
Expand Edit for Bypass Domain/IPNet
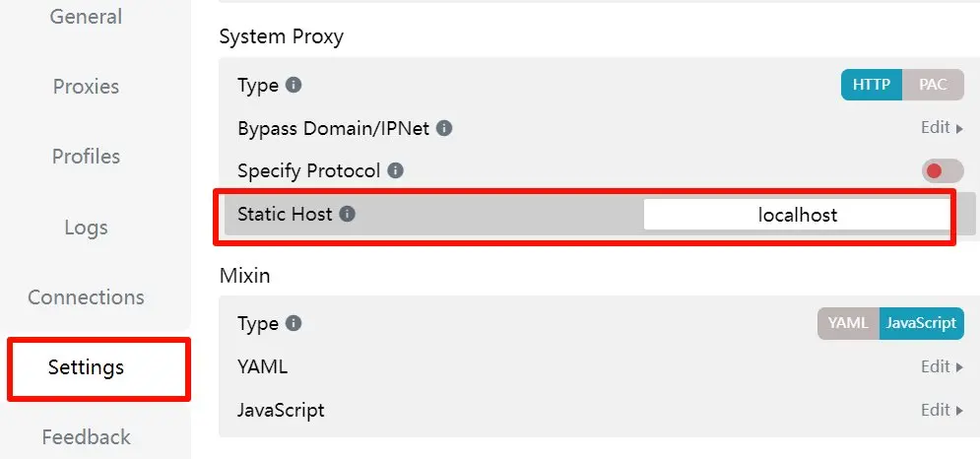(942, 128)
